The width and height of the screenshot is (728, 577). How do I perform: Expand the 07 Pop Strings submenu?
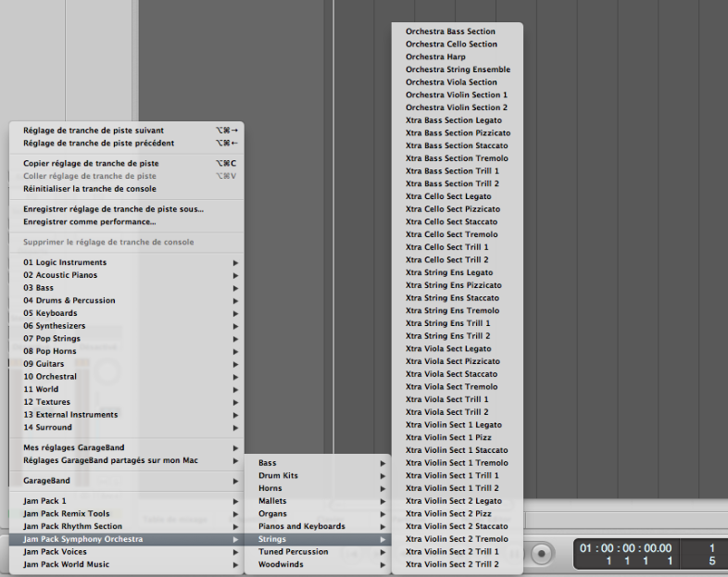click(x=126, y=338)
